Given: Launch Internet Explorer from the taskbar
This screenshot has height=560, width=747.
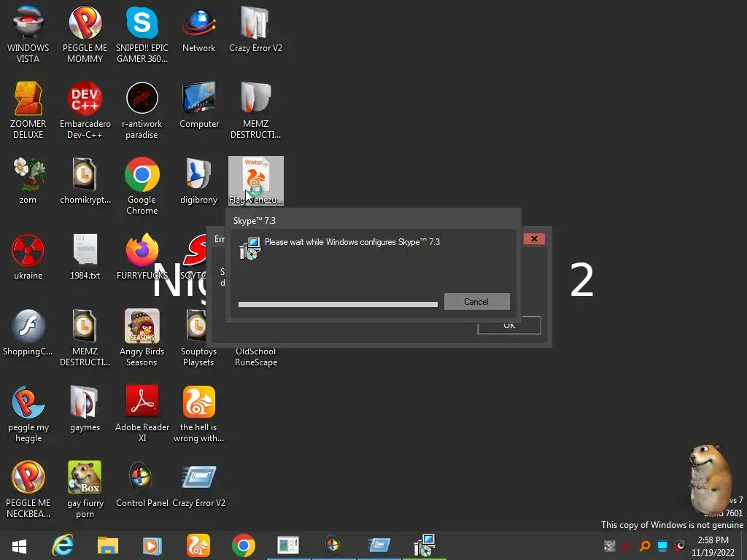Looking at the screenshot, I should 63,545.
